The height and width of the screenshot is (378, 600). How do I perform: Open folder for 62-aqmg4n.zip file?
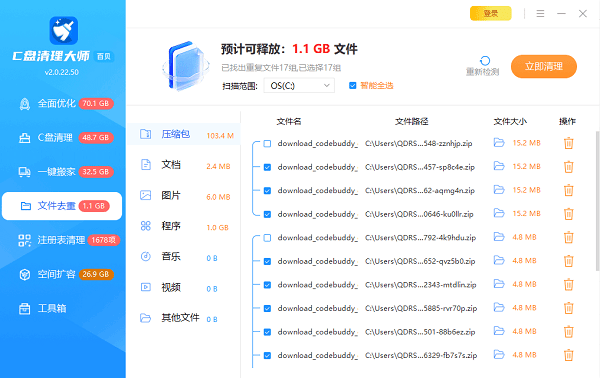pos(499,190)
